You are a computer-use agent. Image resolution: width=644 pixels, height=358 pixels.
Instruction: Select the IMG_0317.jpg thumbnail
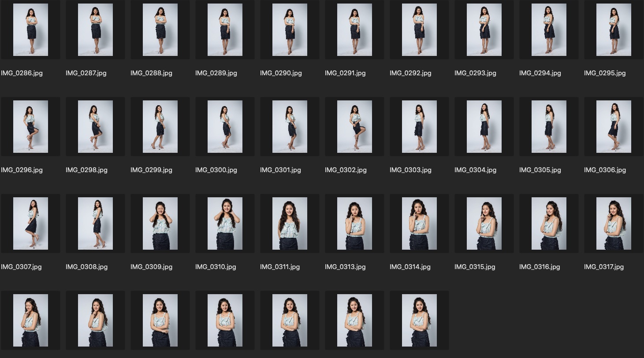point(614,224)
